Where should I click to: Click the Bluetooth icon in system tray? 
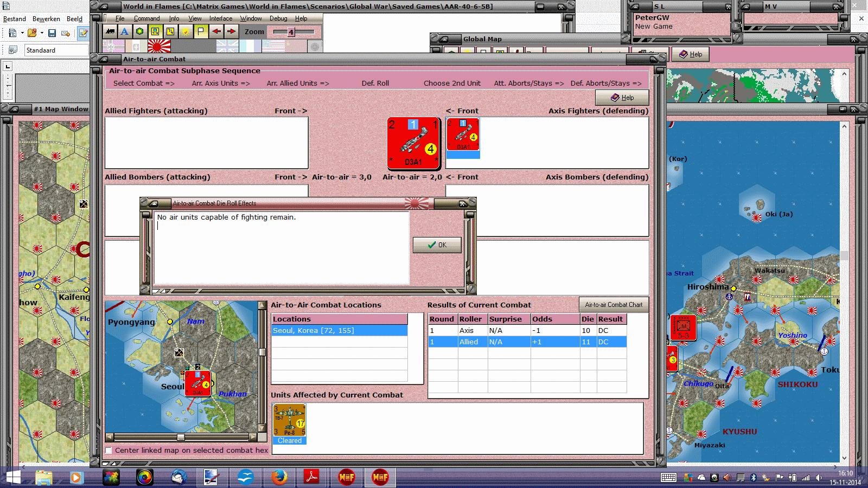753,478
